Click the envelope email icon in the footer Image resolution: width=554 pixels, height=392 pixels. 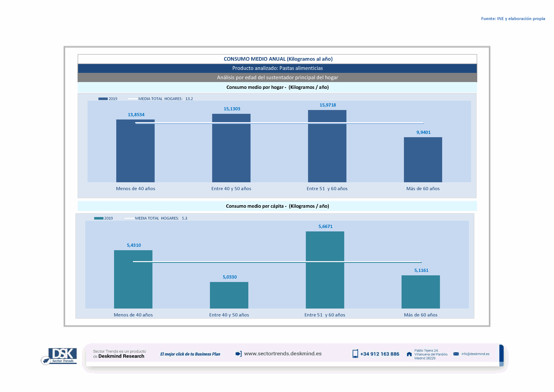pos(456,354)
